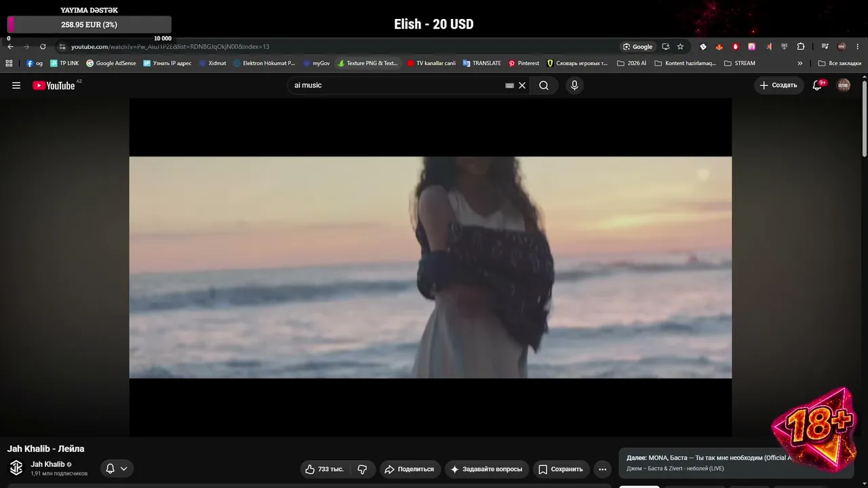Image resolution: width=868 pixels, height=488 pixels.
Task: Open the browser media controls icon
Action: (x=825, y=47)
